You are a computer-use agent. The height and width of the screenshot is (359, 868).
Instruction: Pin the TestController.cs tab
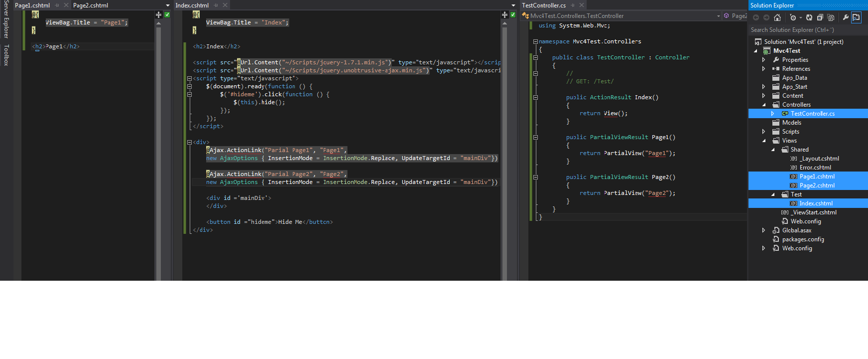(x=573, y=5)
